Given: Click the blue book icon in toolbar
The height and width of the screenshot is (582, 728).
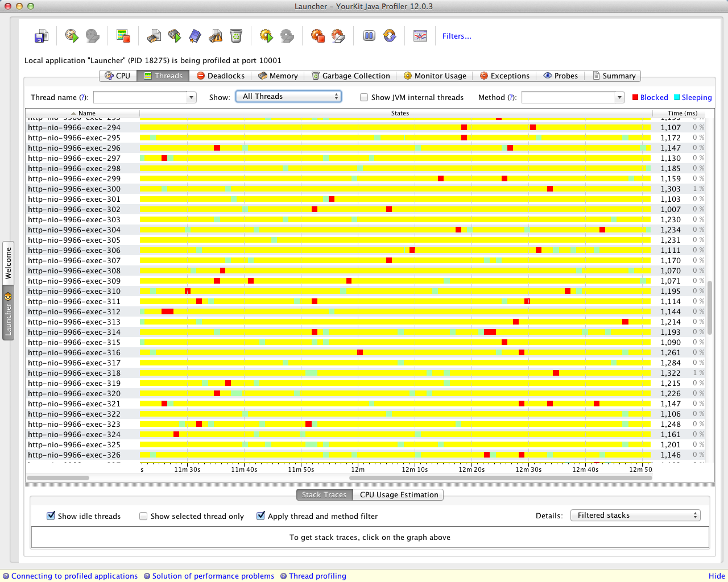Looking at the screenshot, I should tap(195, 36).
